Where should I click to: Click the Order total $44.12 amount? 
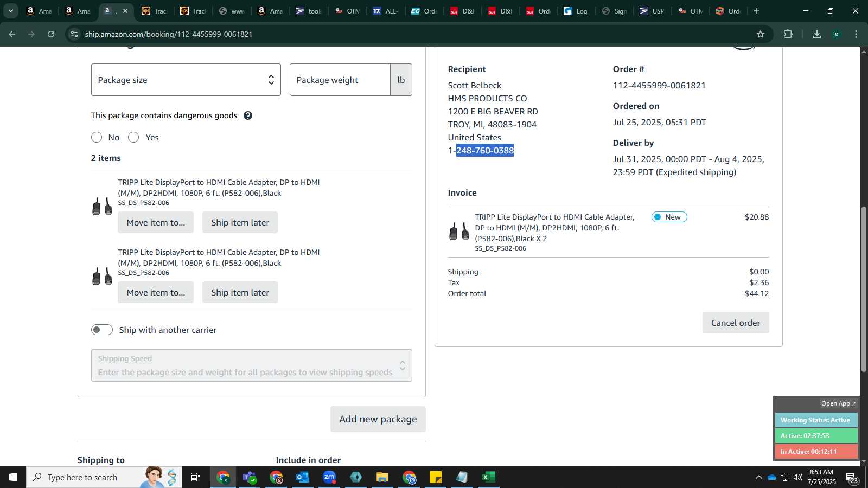[x=757, y=293]
